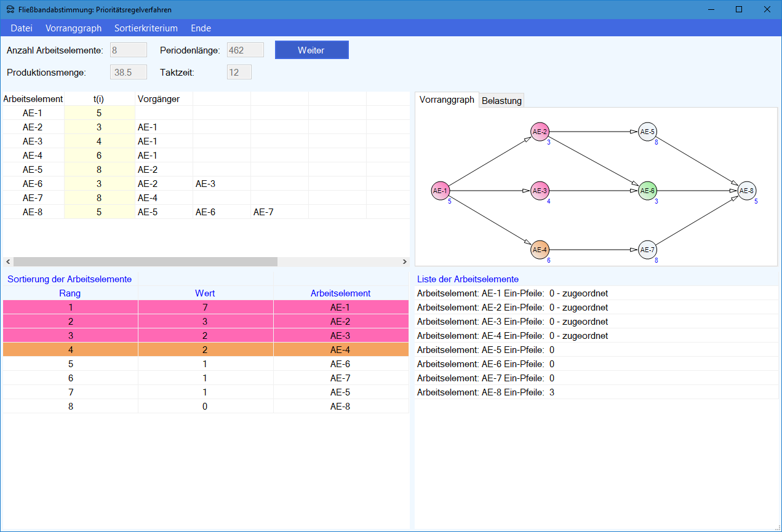Click the left arrow of the horizontal scrollbar
Viewport: 782px width, 532px height.
coord(7,262)
